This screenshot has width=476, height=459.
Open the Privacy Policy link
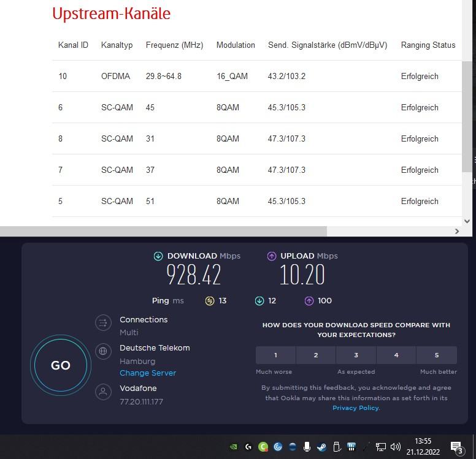click(356, 408)
